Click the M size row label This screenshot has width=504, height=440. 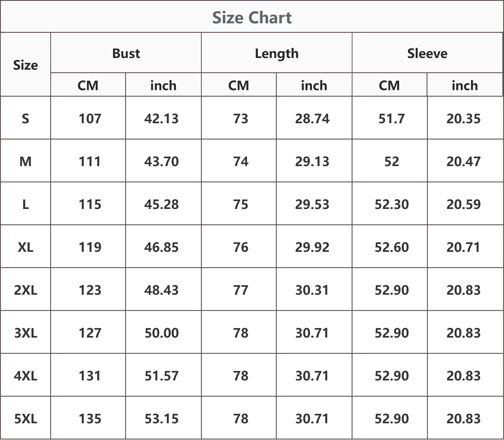click(x=25, y=161)
